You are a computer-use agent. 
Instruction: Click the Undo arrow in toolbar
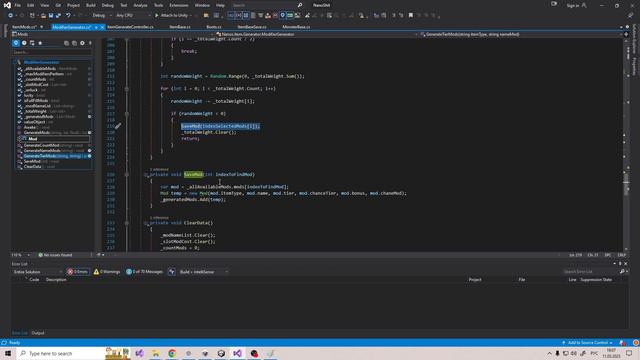[68, 16]
